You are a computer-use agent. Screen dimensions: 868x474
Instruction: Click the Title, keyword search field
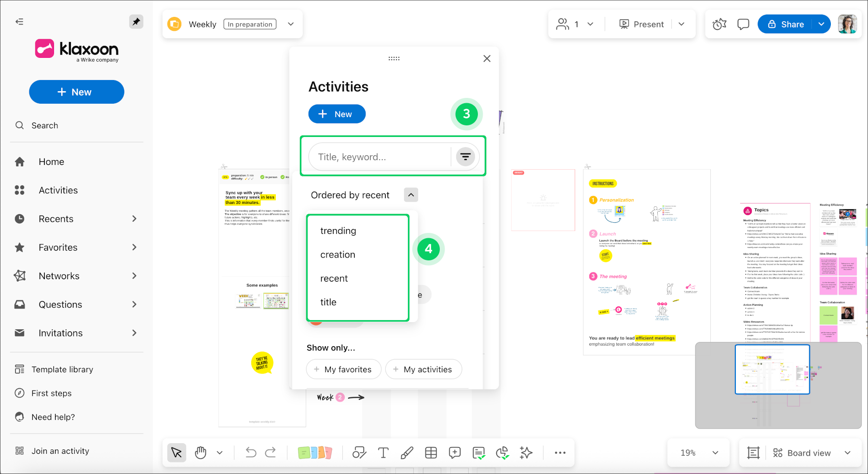coord(381,156)
